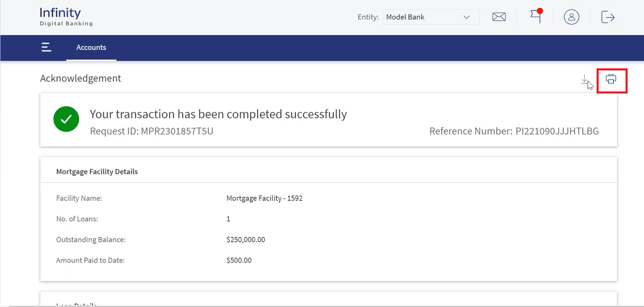This screenshot has height=307, width=644.
Task: Open the Entity dropdown showing Model Bank
Action: 431,17
